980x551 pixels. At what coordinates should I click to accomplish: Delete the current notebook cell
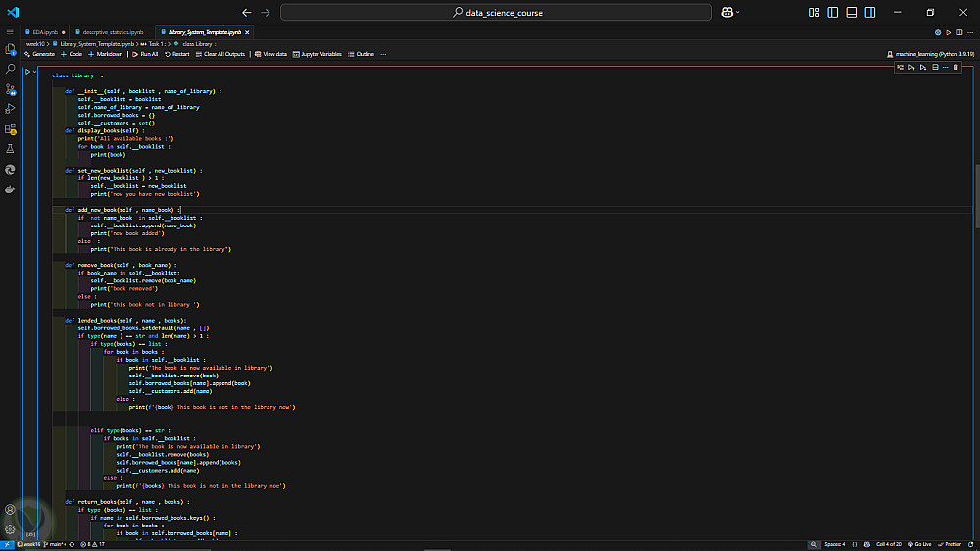pyautogui.click(x=956, y=67)
